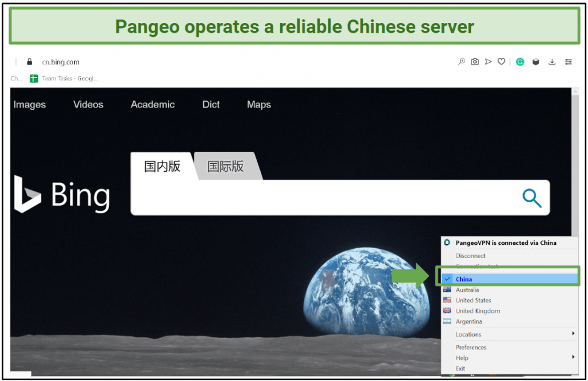
Task: Click Disconnect in the PangeoVPN menu
Action: point(470,255)
